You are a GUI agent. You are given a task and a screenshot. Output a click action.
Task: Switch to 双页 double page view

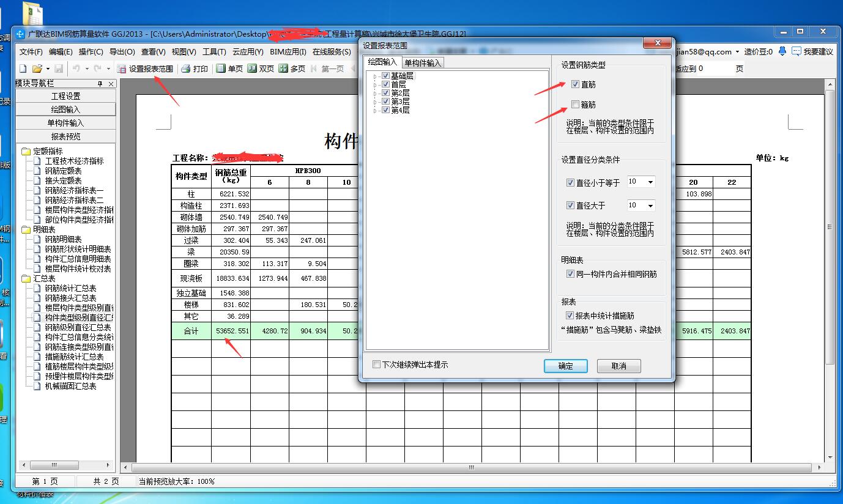point(261,69)
